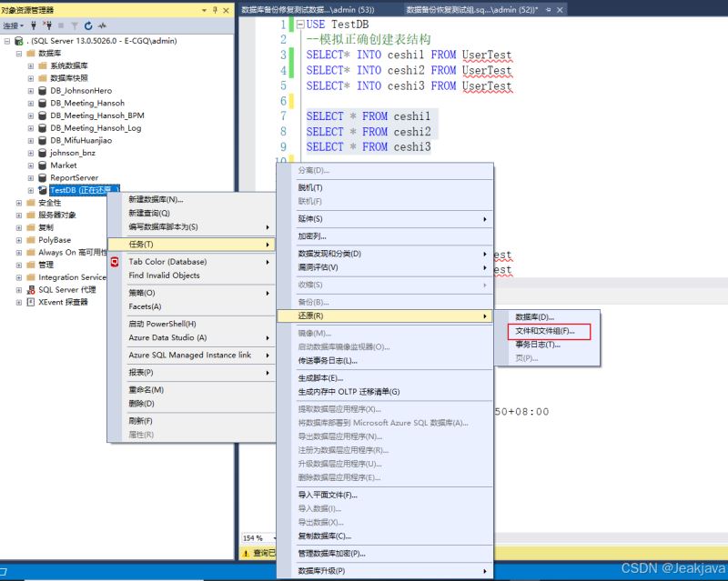Viewport: 728px width, 581px height.
Task: Open the Activity Monitor pulse icon
Action: 102,25
